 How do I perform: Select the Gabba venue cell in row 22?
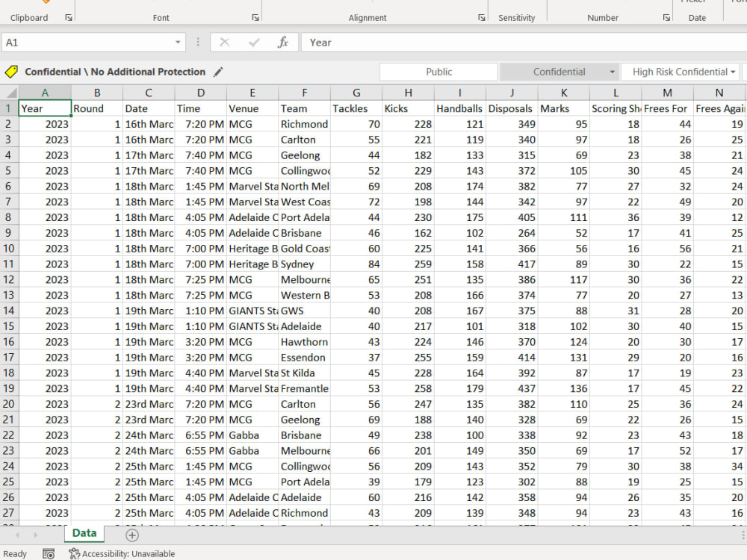pos(252,435)
